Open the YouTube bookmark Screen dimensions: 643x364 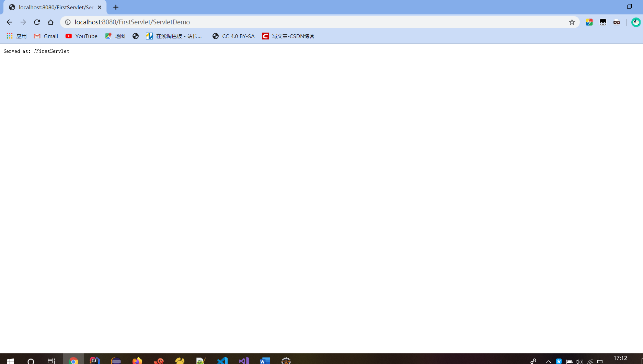tap(81, 36)
